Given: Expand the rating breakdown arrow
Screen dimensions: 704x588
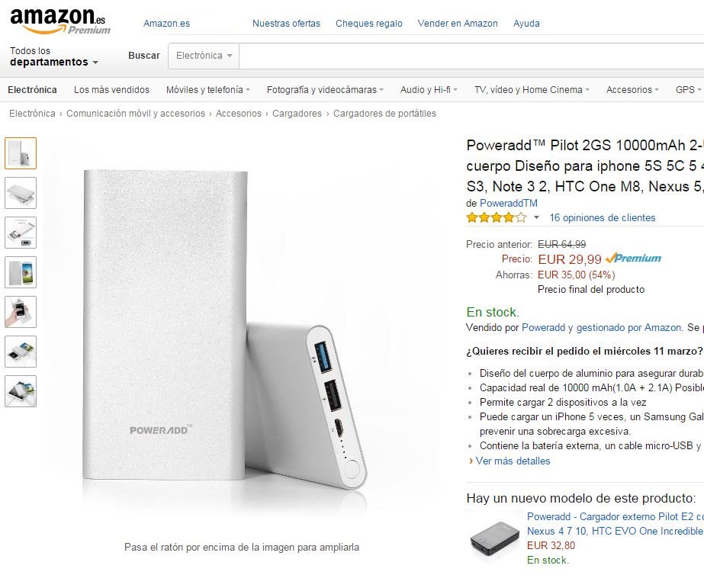Looking at the screenshot, I should [536, 218].
